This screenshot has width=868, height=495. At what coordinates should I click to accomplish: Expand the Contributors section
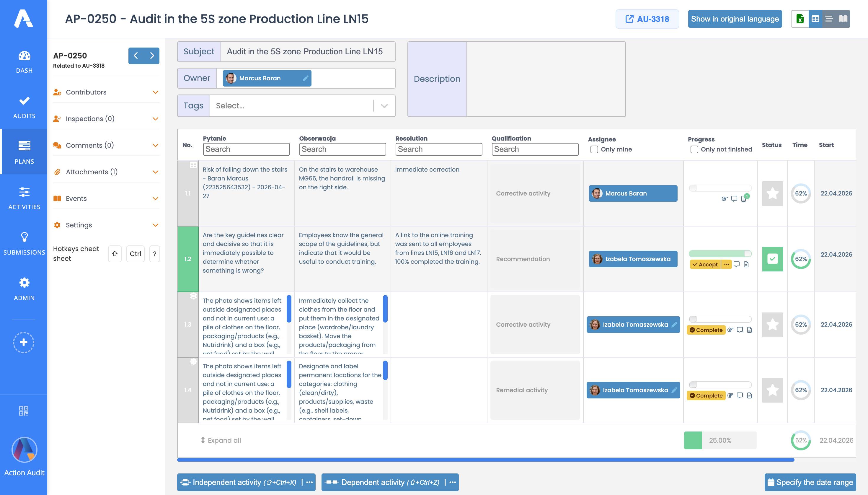[106, 92]
